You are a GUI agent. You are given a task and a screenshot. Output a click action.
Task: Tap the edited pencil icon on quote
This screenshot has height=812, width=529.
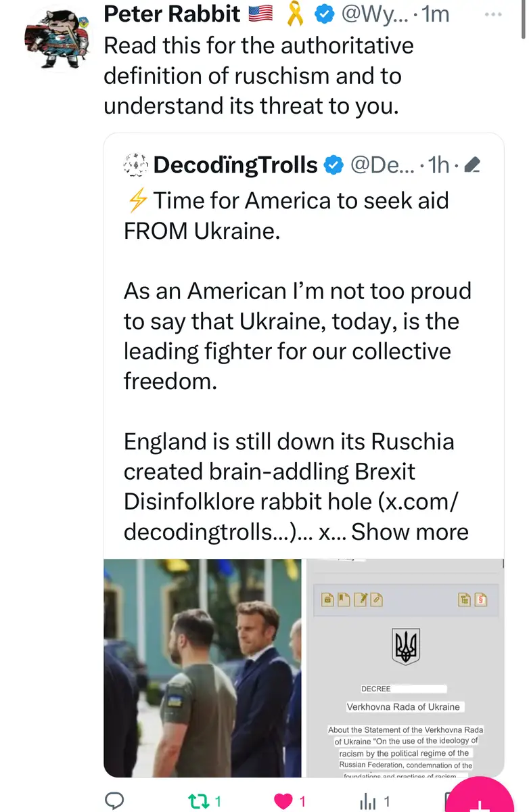(474, 164)
